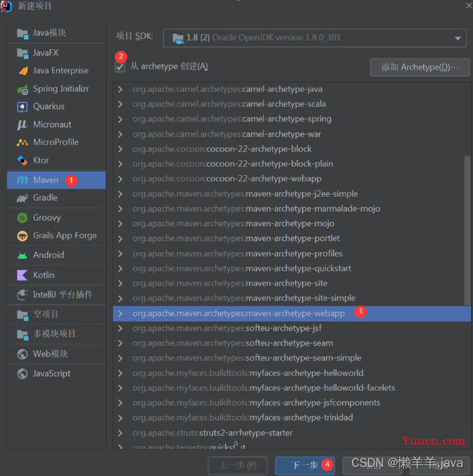473x476 pixels.
Task: Expand the maven-archetype-webapp row
Action: click(x=120, y=314)
